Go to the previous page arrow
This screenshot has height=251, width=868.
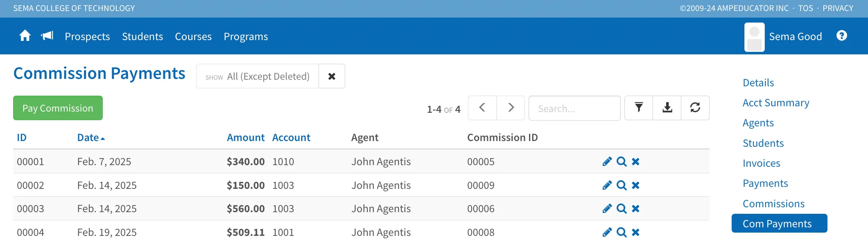482,108
